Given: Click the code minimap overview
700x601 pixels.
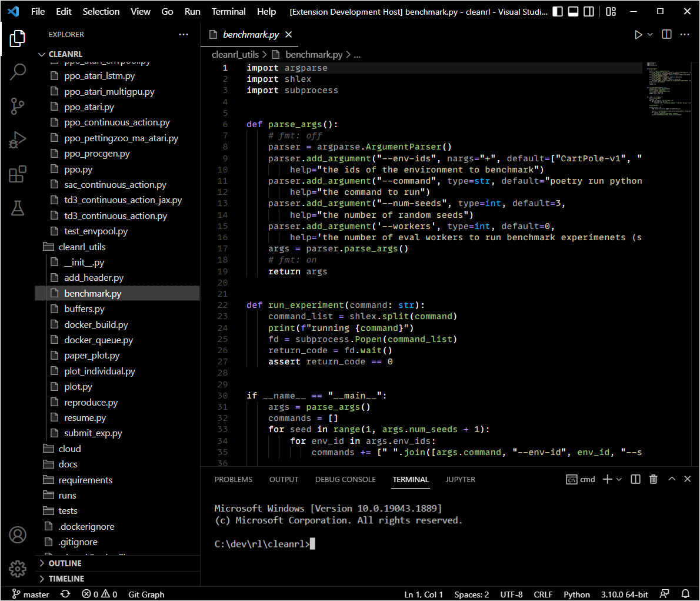Looking at the screenshot, I should (669, 89).
